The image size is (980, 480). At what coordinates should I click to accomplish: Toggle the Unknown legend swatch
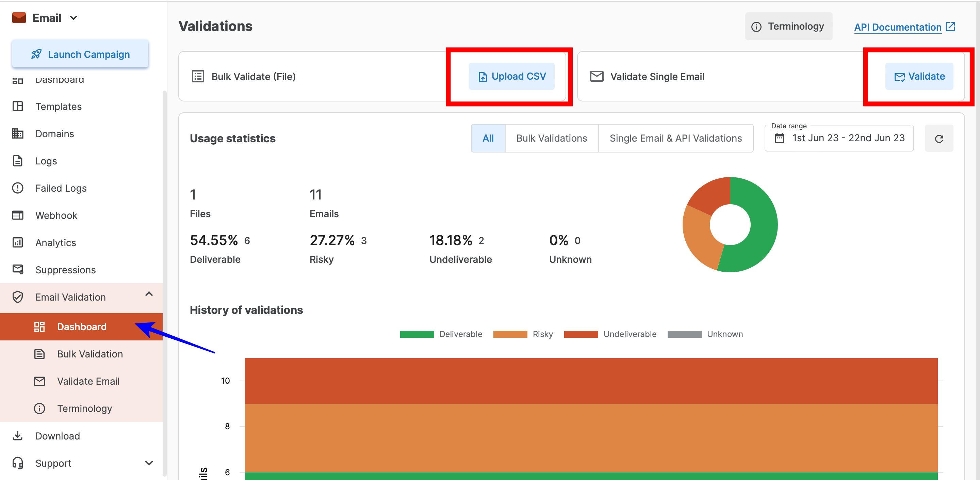click(x=684, y=334)
